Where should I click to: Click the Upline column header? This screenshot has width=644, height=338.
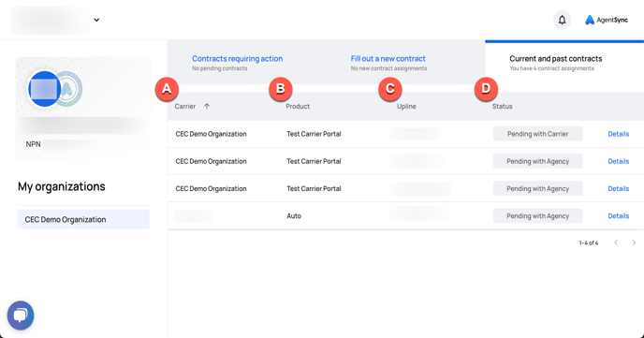pyautogui.click(x=406, y=107)
